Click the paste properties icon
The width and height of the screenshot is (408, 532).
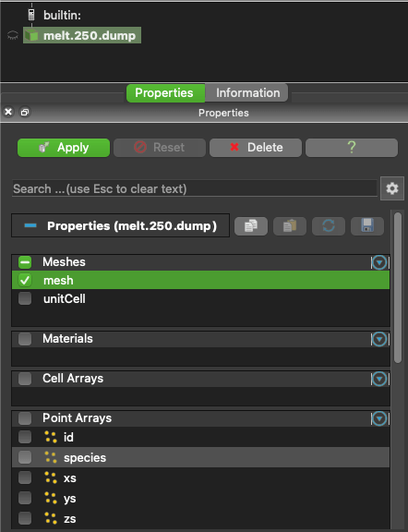point(290,226)
